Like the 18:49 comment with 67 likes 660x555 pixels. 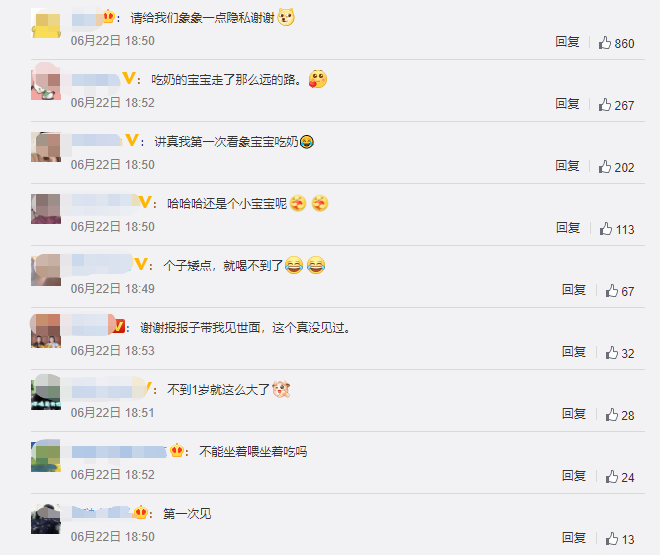612,290
